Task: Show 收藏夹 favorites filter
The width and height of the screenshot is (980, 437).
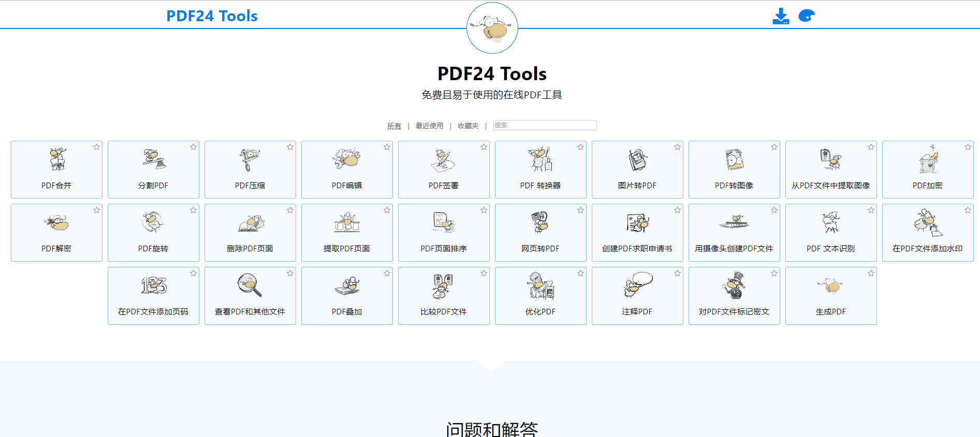Action: 468,126
